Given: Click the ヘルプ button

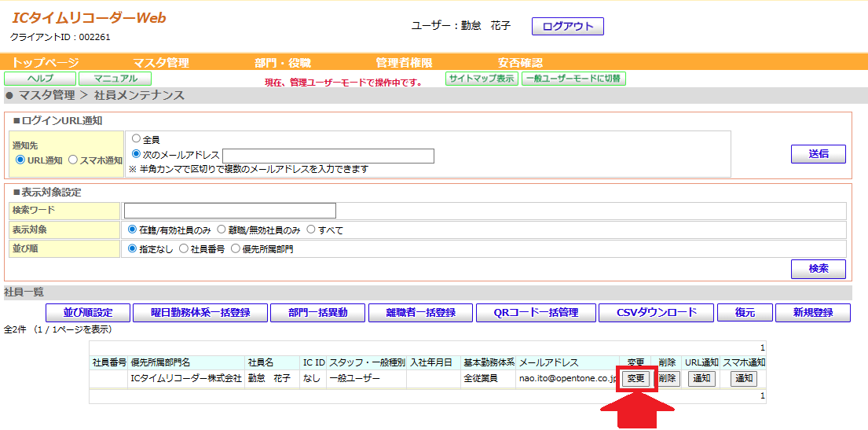Looking at the screenshot, I should click(x=40, y=79).
